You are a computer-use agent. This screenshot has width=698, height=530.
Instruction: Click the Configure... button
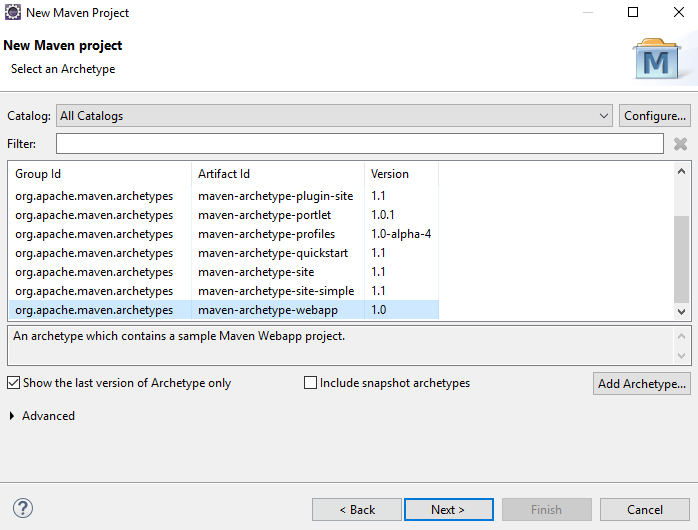(x=655, y=116)
